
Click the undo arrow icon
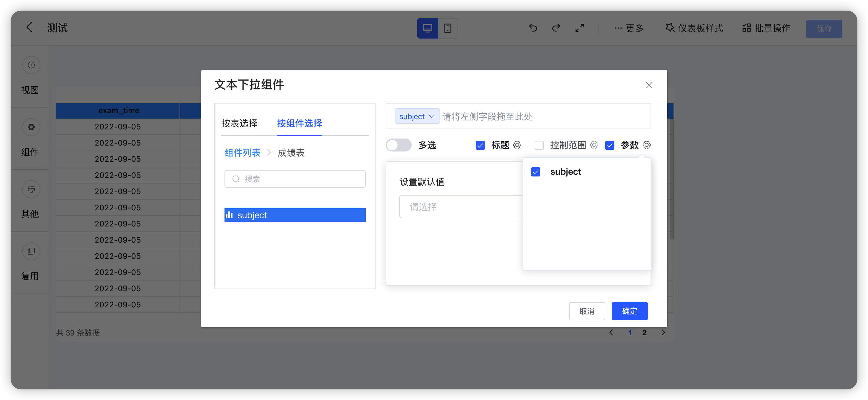533,28
